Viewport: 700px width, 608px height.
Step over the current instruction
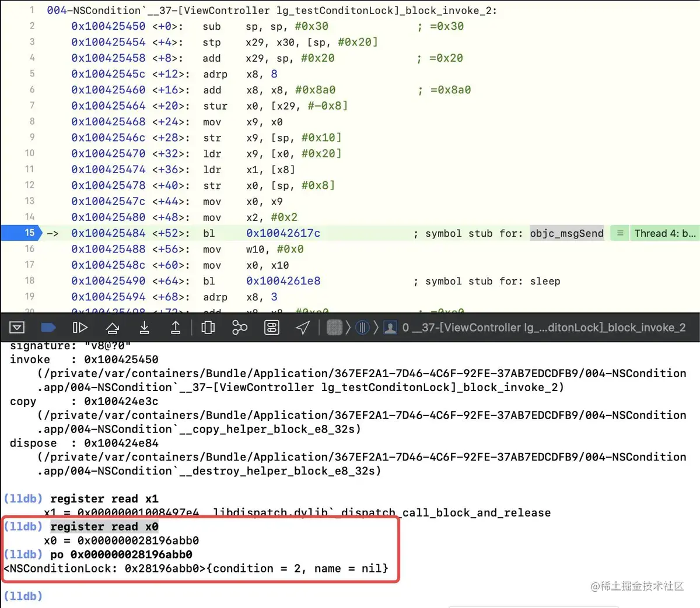pyautogui.click(x=113, y=328)
